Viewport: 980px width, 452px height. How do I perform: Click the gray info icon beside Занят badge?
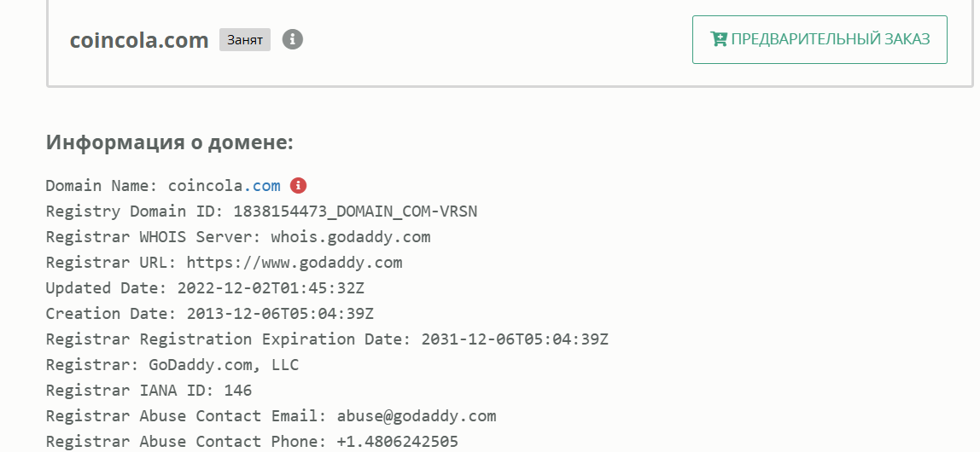pyautogui.click(x=293, y=39)
